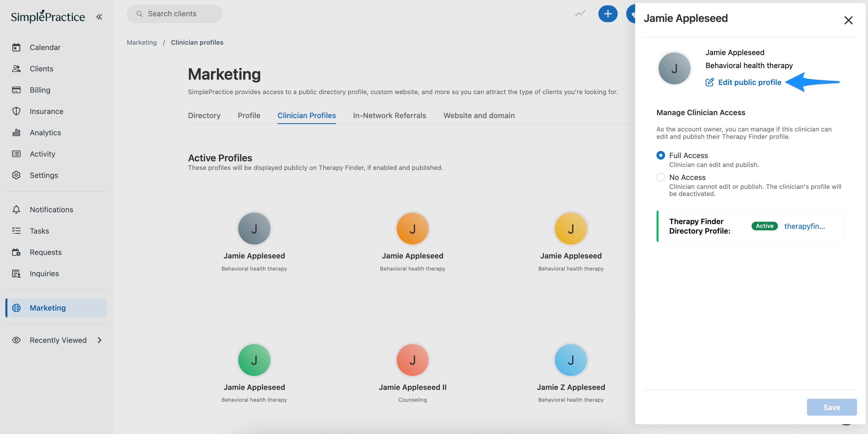868x434 pixels.
Task: Select the No Access radio option
Action: tap(661, 177)
